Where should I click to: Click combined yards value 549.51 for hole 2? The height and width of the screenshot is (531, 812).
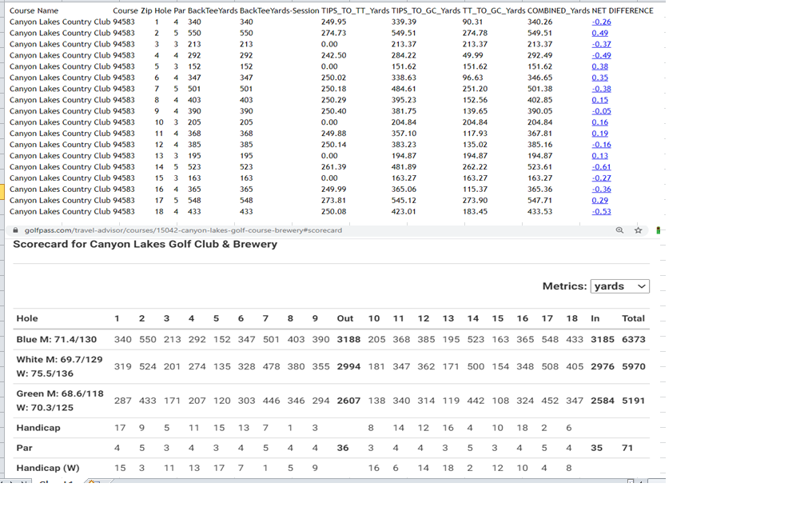(539, 33)
